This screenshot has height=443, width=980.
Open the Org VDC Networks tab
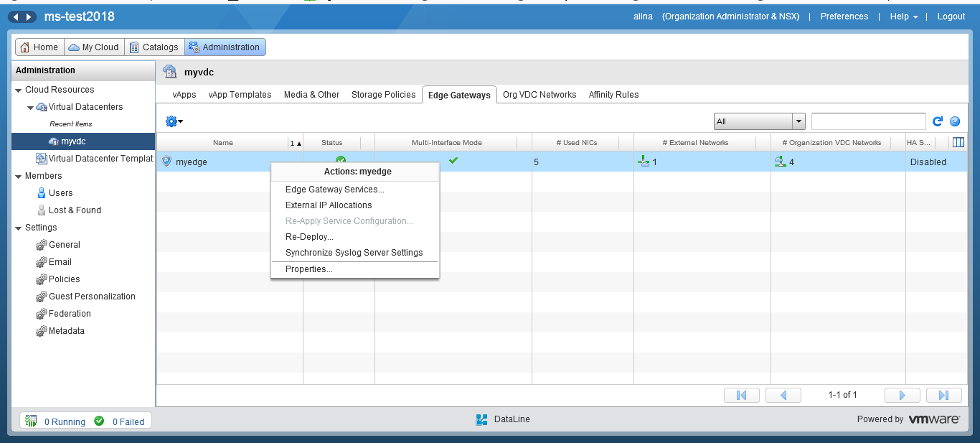540,95
